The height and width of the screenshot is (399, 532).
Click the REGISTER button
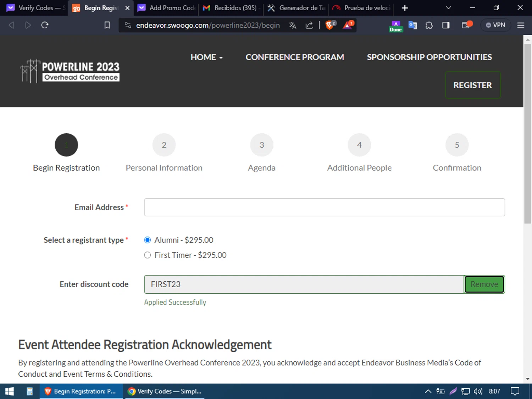point(472,85)
